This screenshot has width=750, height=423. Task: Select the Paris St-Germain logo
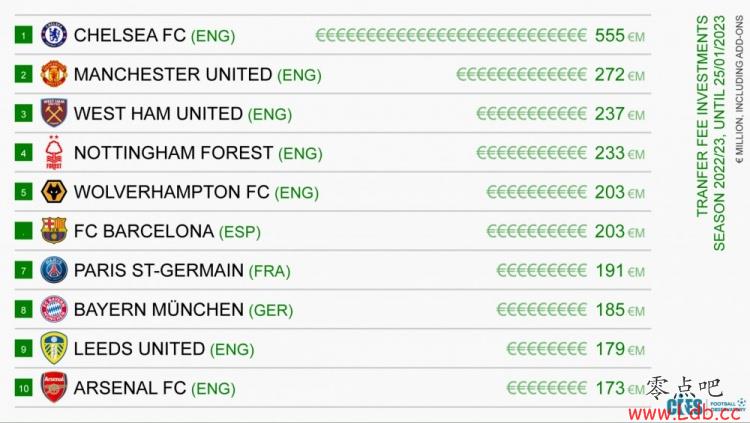tap(54, 270)
